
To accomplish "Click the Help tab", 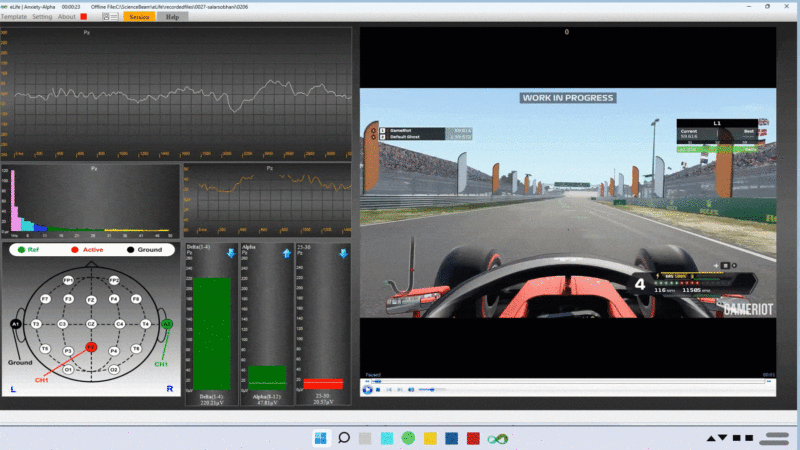I will (172, 17).
